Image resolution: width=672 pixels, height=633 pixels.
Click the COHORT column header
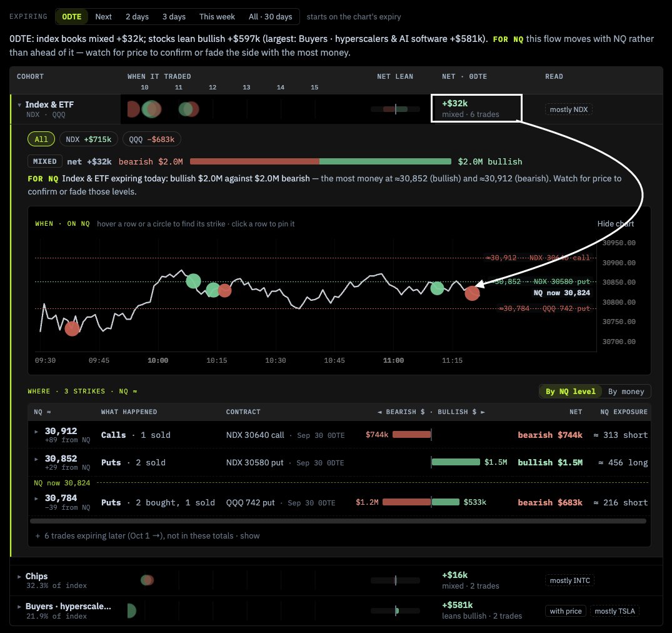(30, 76)
